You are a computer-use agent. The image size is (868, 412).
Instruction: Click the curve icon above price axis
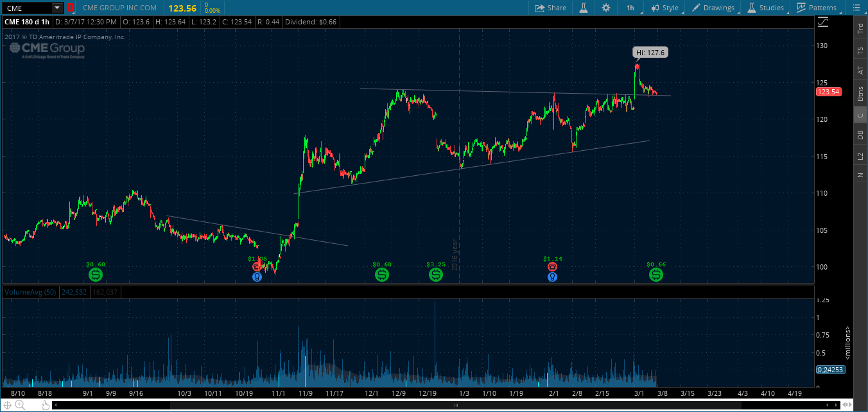coord(824,22)
